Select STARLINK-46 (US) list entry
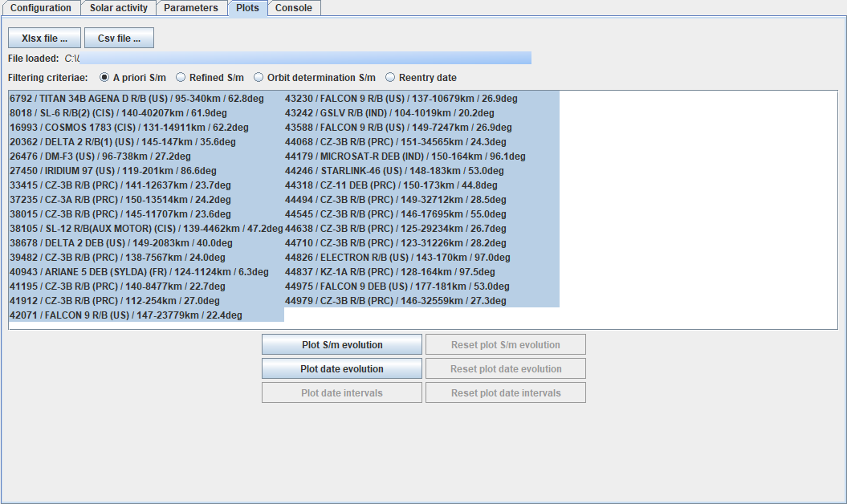The image size is (847, 504). 394,171
